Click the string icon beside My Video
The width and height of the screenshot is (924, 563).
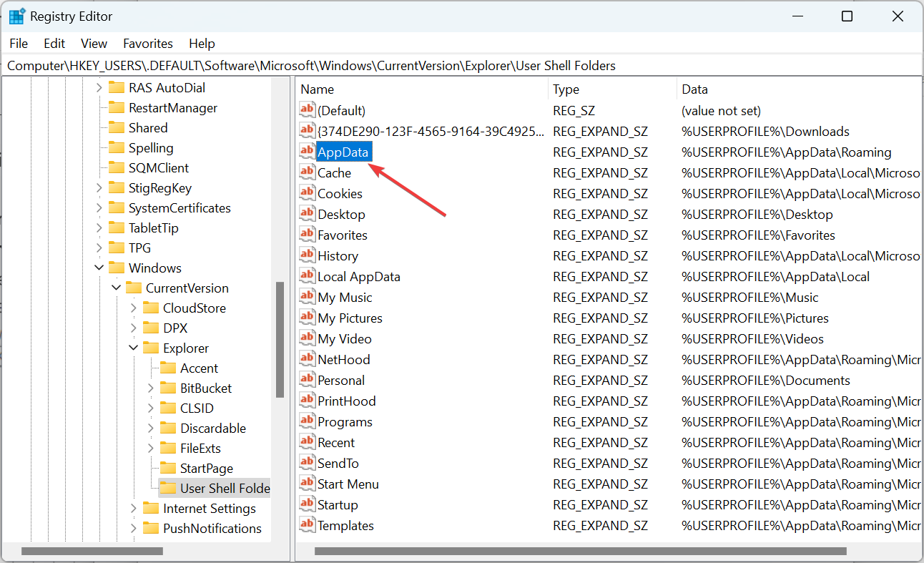[x=307, y=338]
